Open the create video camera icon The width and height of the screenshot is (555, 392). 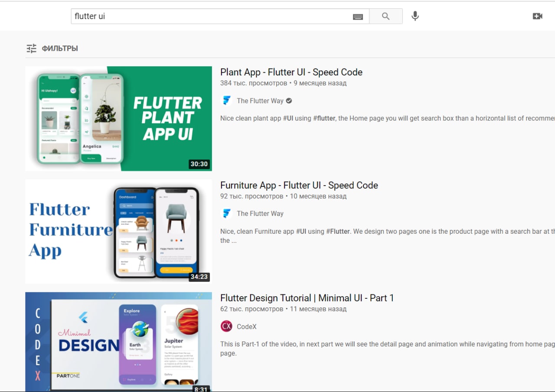coord(537,16)
